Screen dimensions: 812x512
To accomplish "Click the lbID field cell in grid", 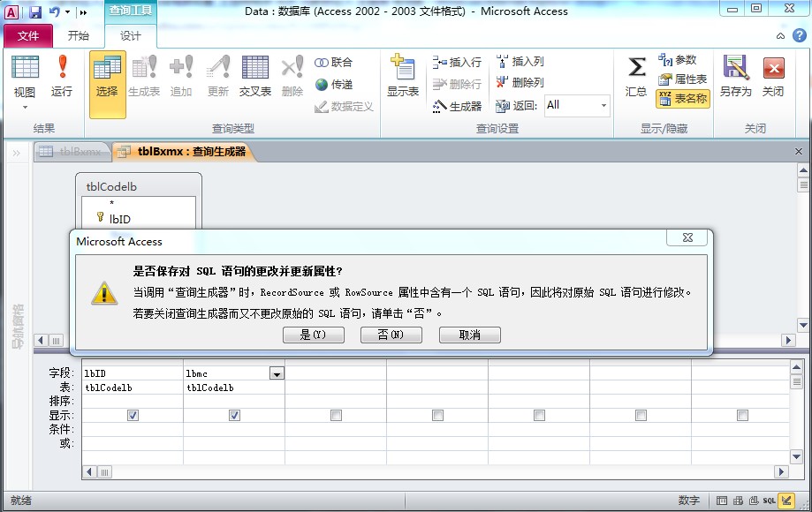I will [x=133, y=373].
